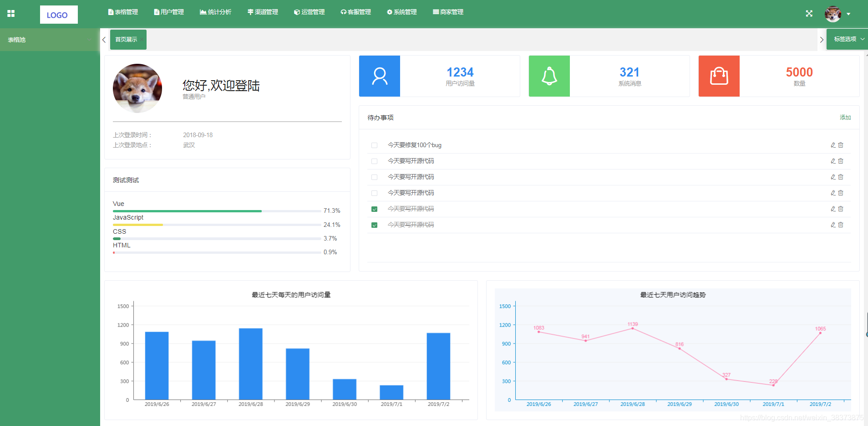
Task: Expand the 表格池 sidebar item
Action: pos(50,40)
